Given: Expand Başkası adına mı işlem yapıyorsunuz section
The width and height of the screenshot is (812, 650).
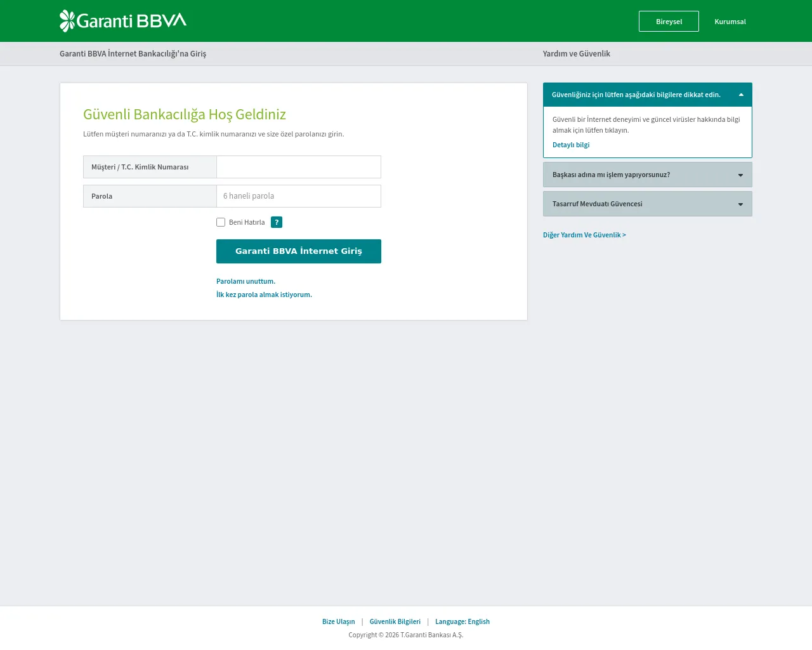Looking at the screenshot, I should point(648,175).
